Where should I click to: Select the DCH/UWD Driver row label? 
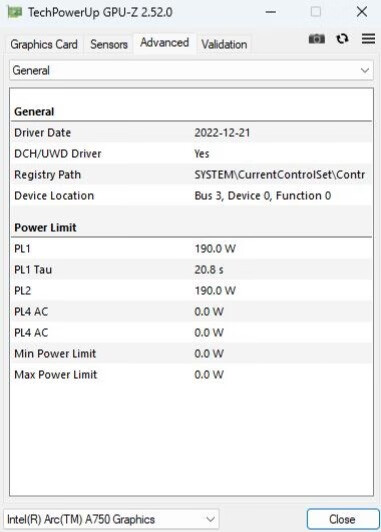(x=58, y=154)
